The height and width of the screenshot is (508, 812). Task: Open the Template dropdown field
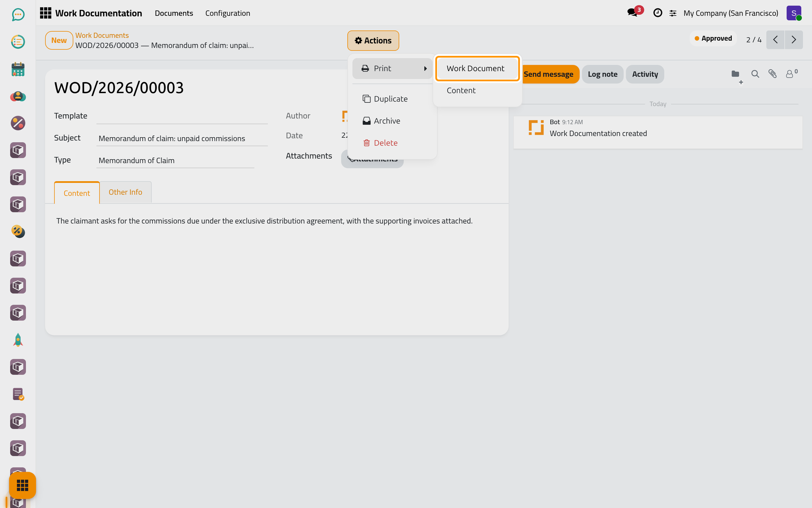pyautogui.click(x=182, y=116)
